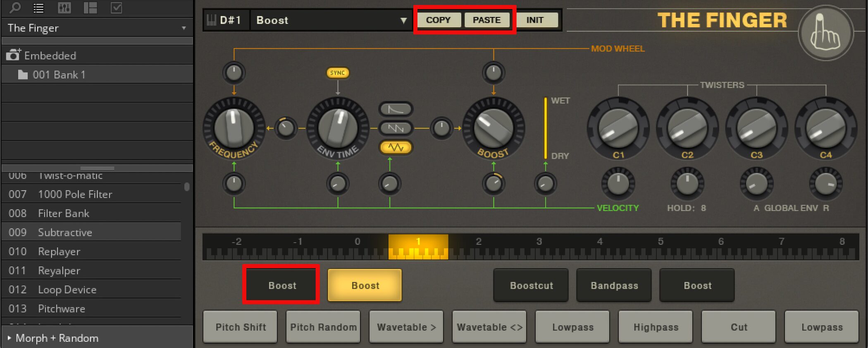Click the Boostcut key button
868x348 pixels.
pyautogui.click(x=531, y=285)
